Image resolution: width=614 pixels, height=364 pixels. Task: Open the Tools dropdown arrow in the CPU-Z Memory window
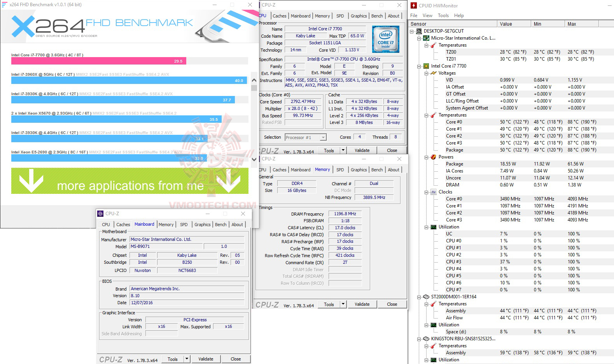[343, 304]
